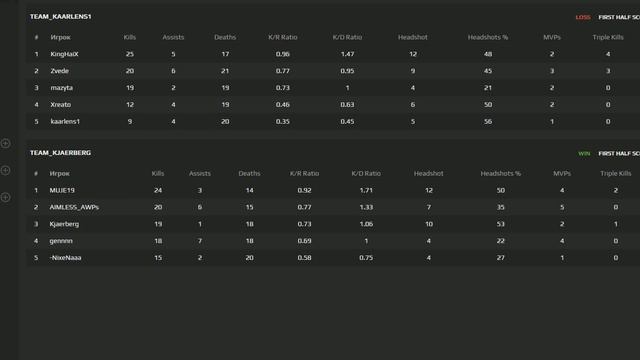This screenshot has height=360, width=640.
Task: Open player KingHaiX's profile
Action: (64, 54)
